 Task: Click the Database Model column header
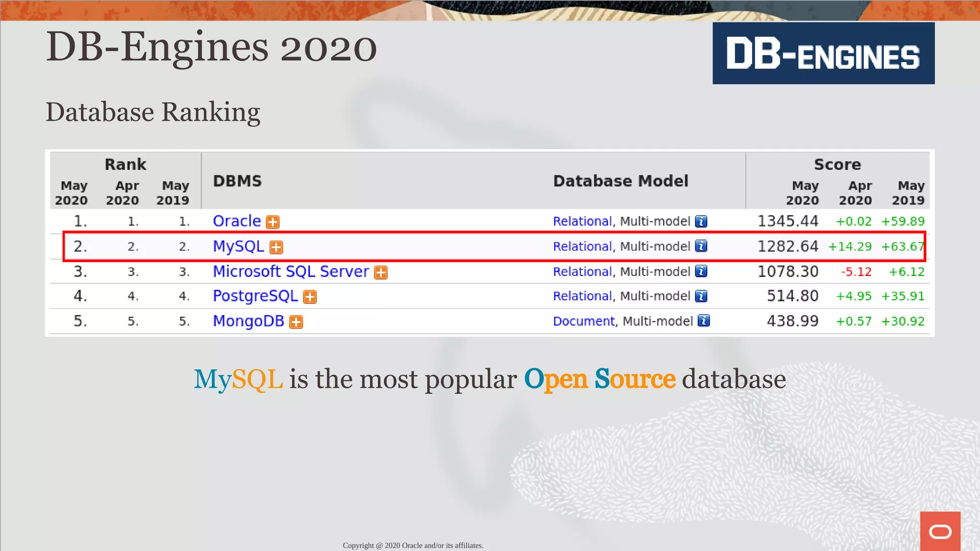coord(620,181)
